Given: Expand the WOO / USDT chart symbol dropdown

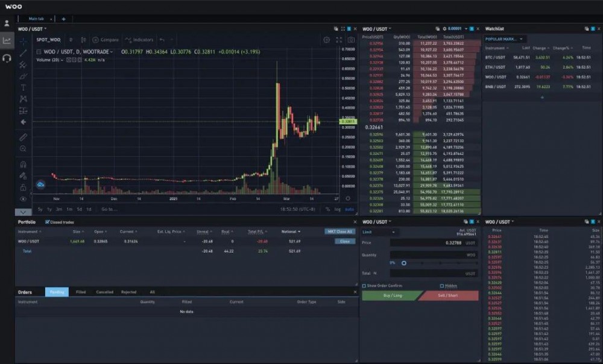Looking at the screenshot, I should (32, 29).
